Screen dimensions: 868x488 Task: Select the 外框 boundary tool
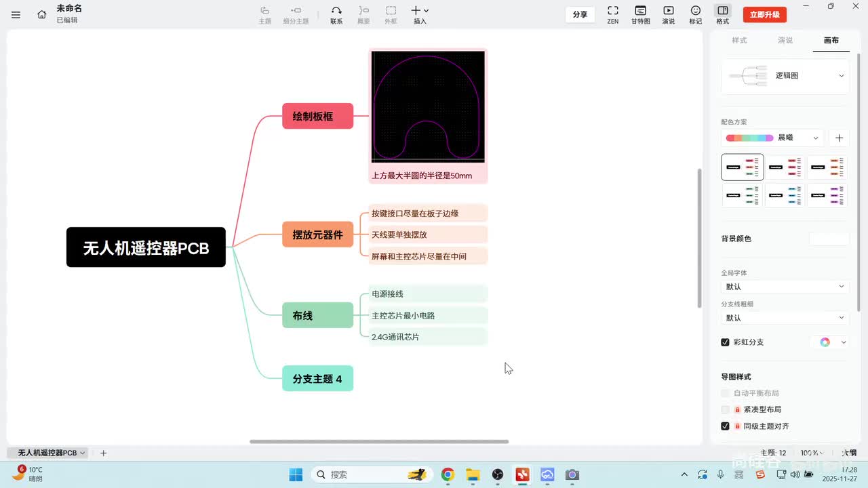391,15
